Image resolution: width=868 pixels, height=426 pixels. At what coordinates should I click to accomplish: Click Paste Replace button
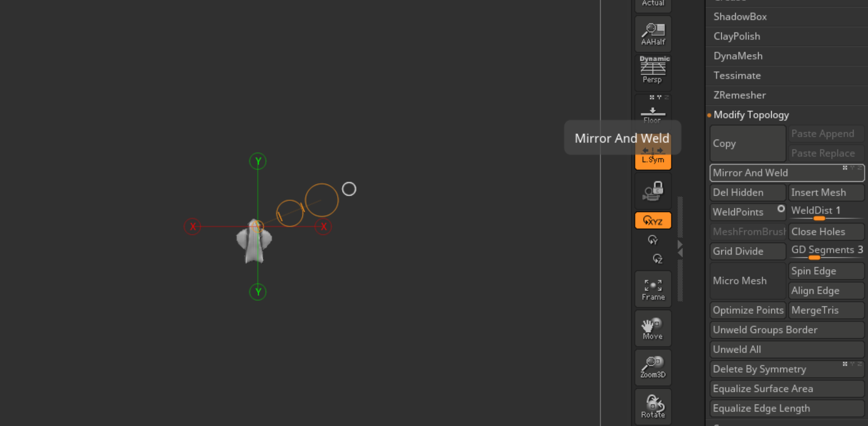click(826, 153)
